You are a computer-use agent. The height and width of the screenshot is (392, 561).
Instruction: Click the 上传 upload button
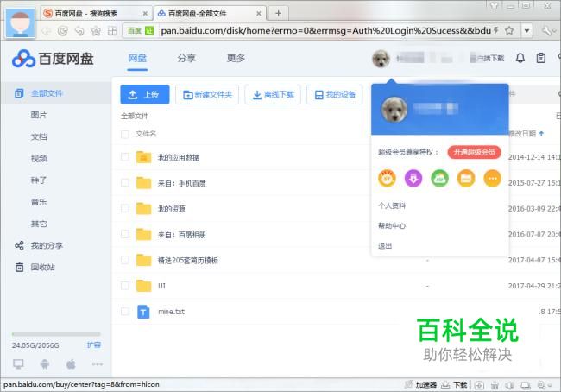click(145, 94)
